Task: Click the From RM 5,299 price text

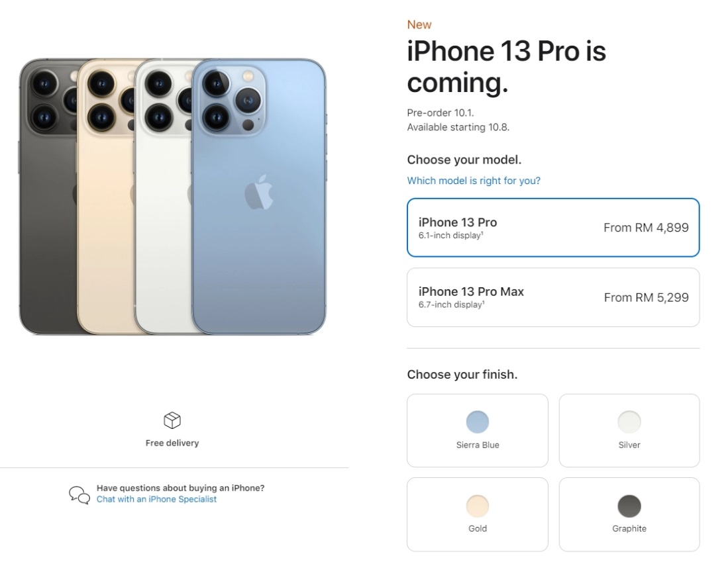Action: [647, 297]
